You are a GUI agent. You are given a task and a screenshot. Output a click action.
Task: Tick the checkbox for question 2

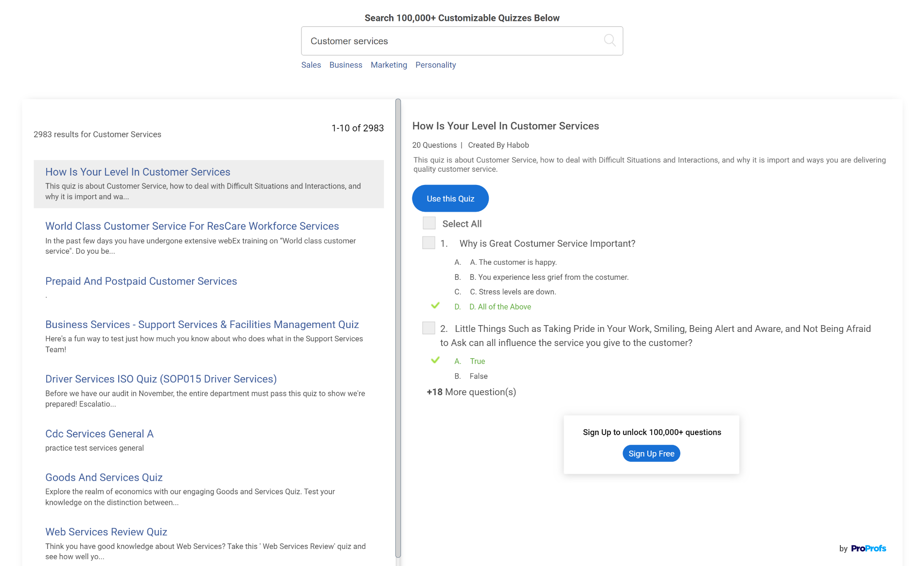(428, 329)
